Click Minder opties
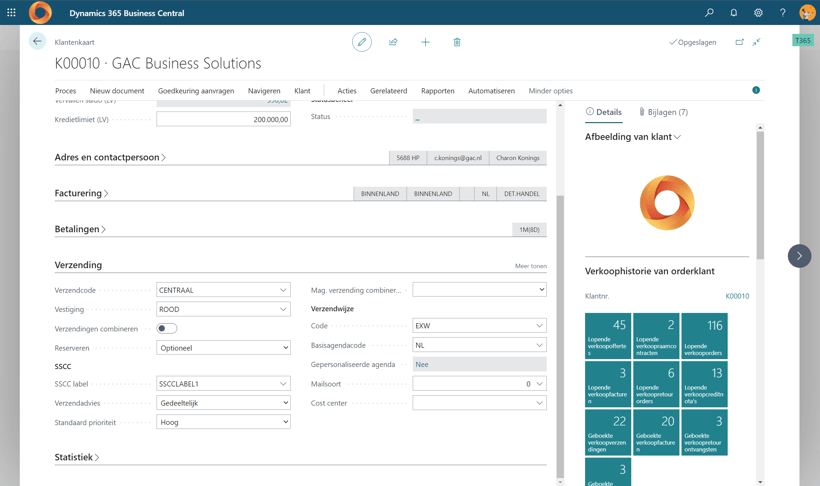This screenshot has width=820, height=486. click(551, 91)
